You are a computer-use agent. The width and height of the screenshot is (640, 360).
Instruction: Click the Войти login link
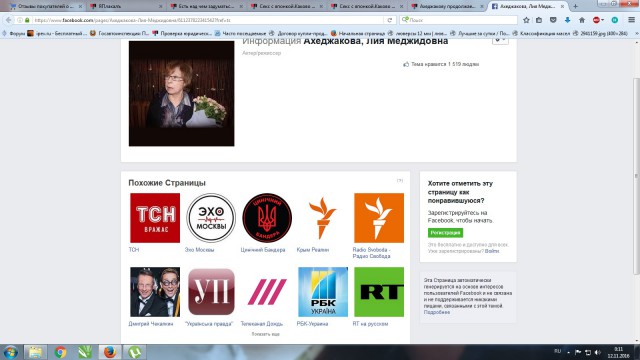[x=492, y=251]
